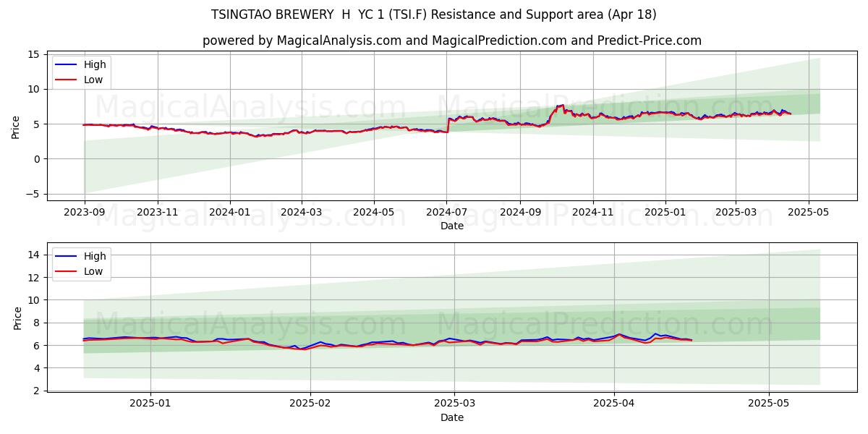Click the top chart's '2025-01' tick label
This screenshot has height=434, width=868.
point(665,212)
